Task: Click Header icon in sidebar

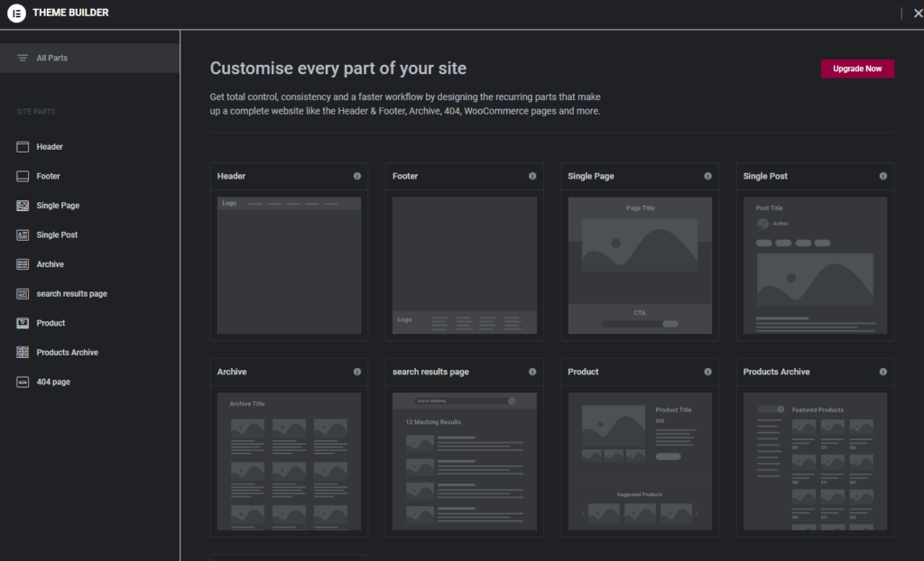Action: click(23, 147)
